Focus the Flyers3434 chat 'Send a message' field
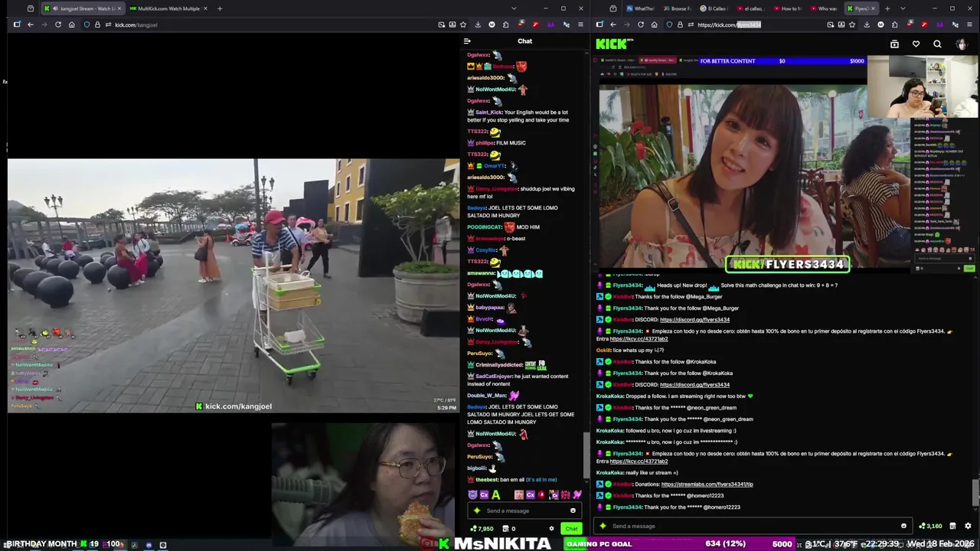The width and height of the screenshot is (980, 551). pyautogui.click(x=753, y=526)
